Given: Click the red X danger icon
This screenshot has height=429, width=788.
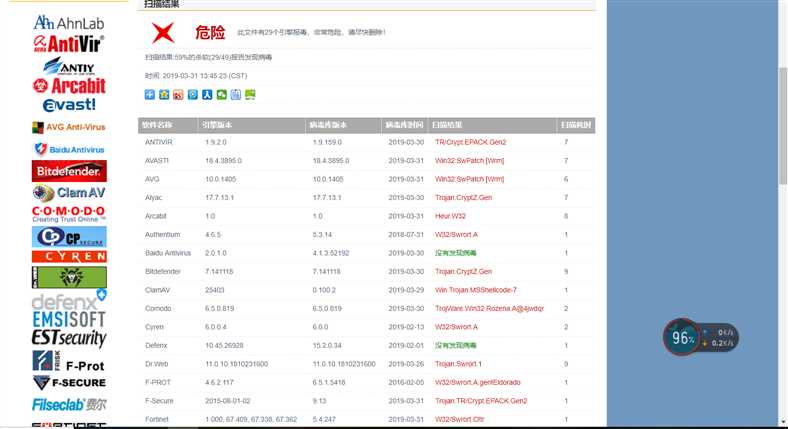Looking at the screenshot, I should pyautogui.click(x=163, y=33).
